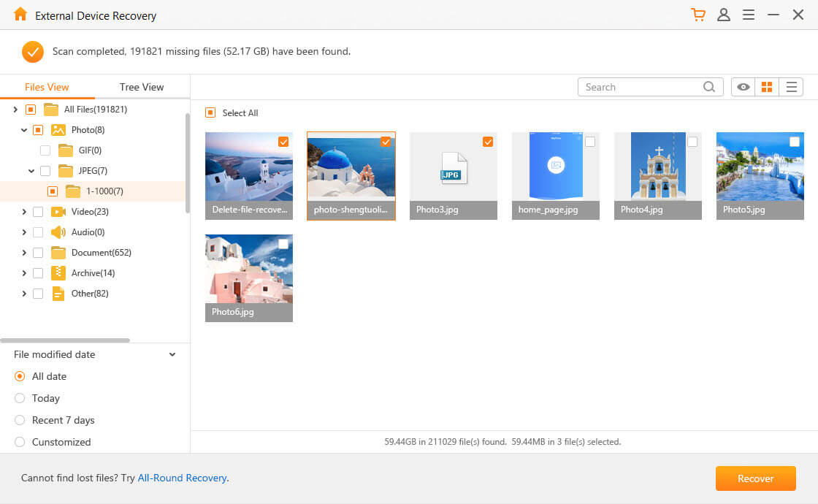Enable preview mode via the eye icon

click(743, 86)
